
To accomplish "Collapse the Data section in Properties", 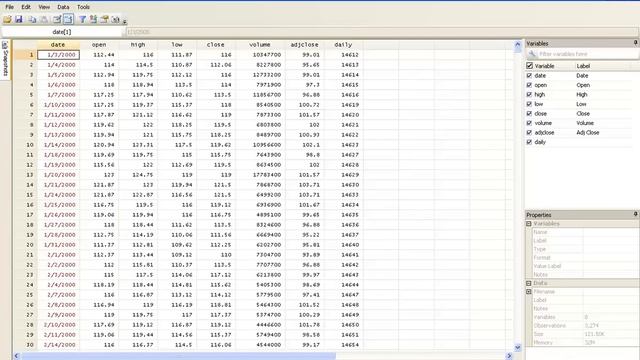I will pos(529,283).
